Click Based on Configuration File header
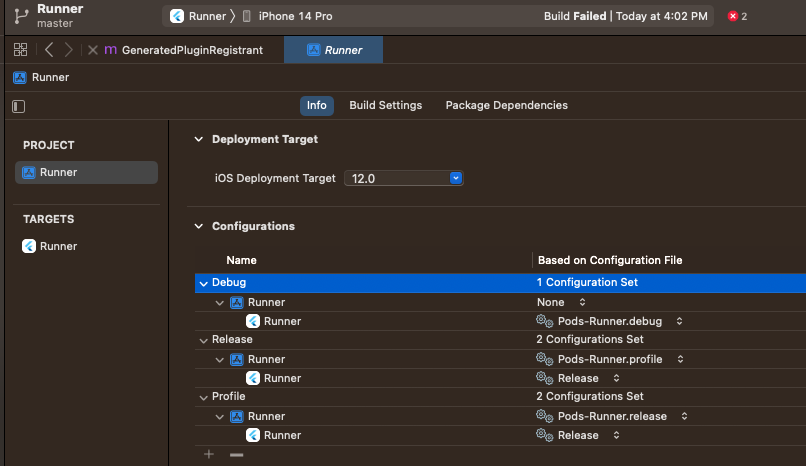Viewport: 806px width, 466px height. (x=610, y=260)
